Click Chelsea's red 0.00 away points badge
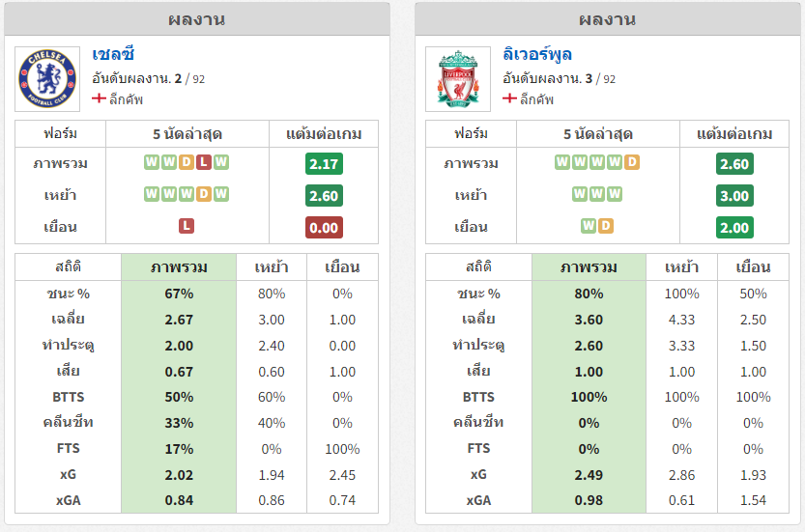805x532 pixels. (x=324, y=228)
